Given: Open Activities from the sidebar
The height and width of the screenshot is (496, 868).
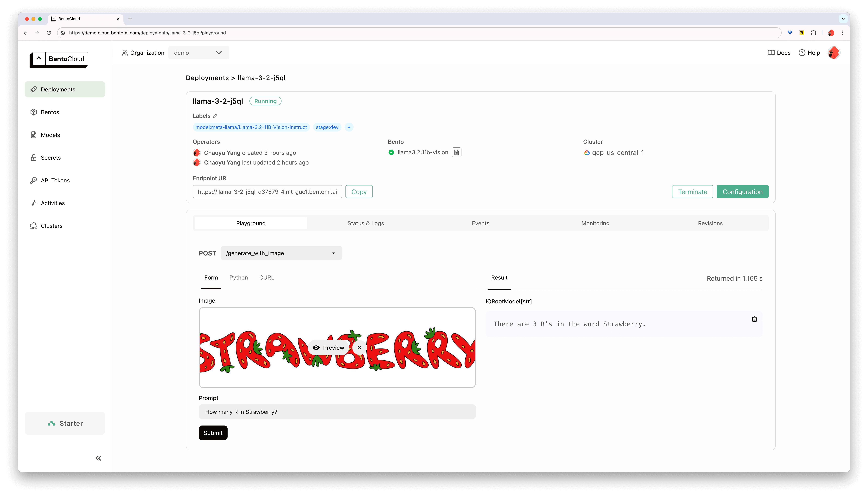Looking at the screenshot, I should point(52,203).
